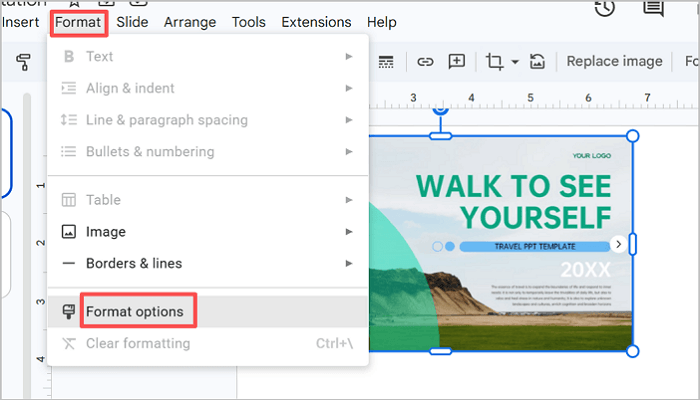Viewport: 700px width, 400px height.
Task: Click the top-middle image resize handle
Action: pyautogui.click(x=441, y=136)
